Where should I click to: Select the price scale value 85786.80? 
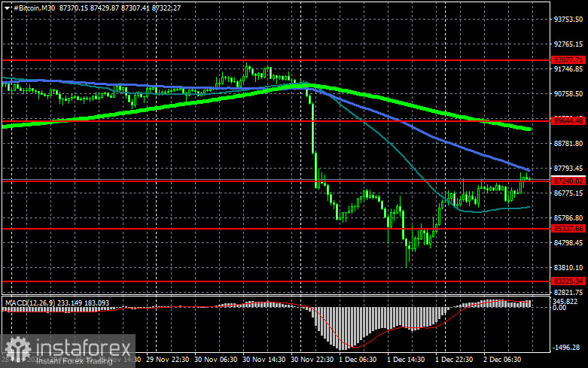(568, 217)
